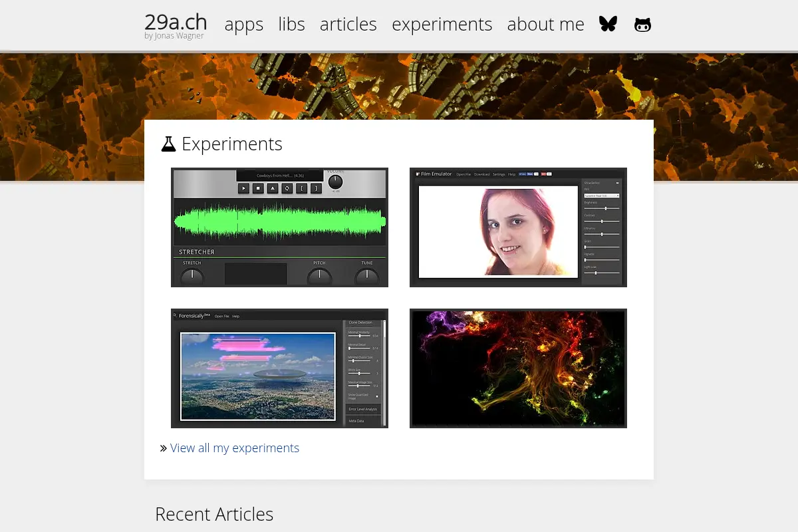798x532 pixels.
Task: Click the loop icon in Stretcher thumbnail
Action: pyautogui.click(x=287, y=188)
